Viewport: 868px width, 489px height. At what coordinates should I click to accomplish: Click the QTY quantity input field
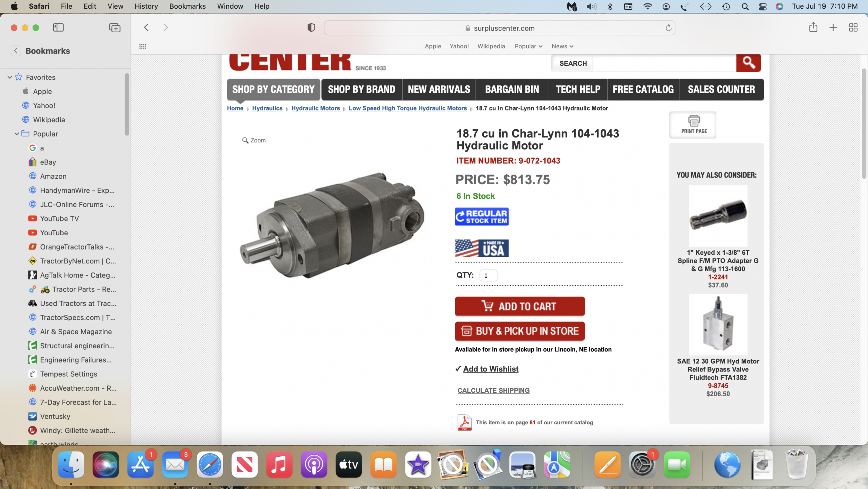(488, 275)
